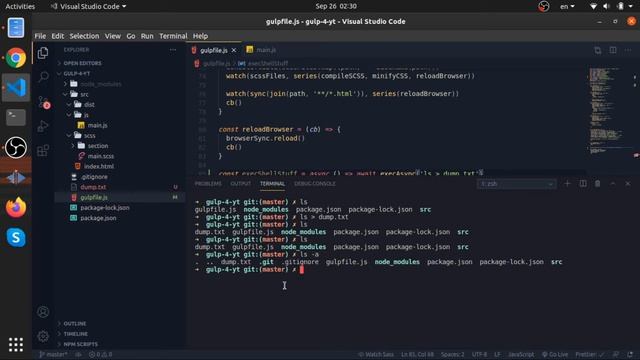This screenshot has height=360, width=640.
Task: Open Skype from the dock
Action: coord(16,237)
